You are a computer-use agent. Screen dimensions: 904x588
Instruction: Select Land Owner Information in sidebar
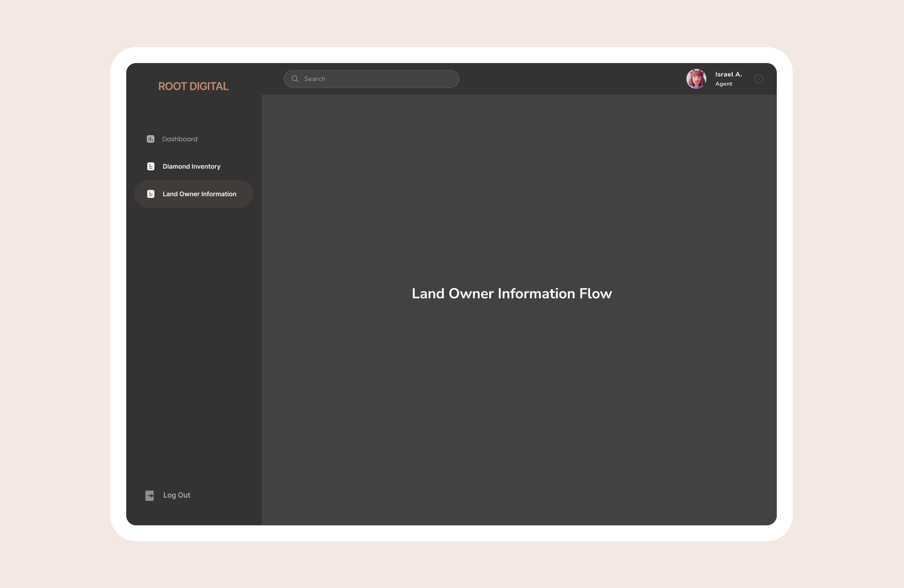coord(199,194)
